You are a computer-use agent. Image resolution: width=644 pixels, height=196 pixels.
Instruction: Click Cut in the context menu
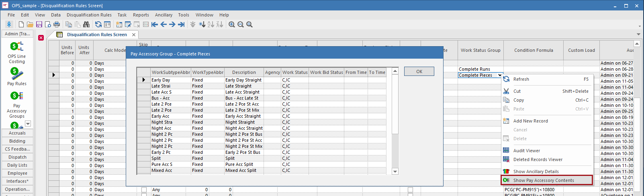(x=547, y=91)
